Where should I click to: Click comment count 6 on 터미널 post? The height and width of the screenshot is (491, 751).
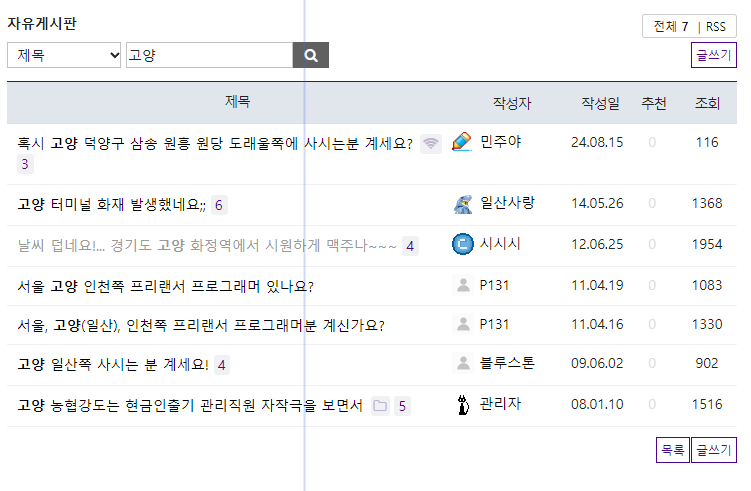click(x=219, y=205)
